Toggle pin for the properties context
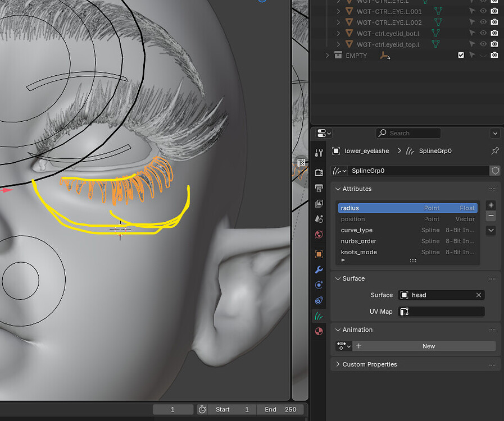 495,150
